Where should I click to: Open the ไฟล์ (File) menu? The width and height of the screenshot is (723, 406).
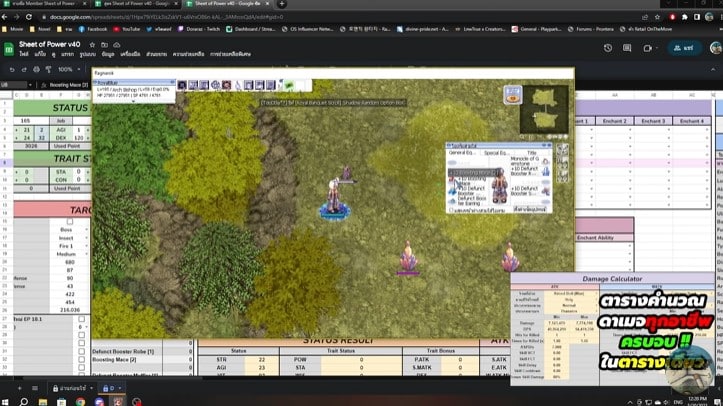pyautogui.click(x=24, y=54)
